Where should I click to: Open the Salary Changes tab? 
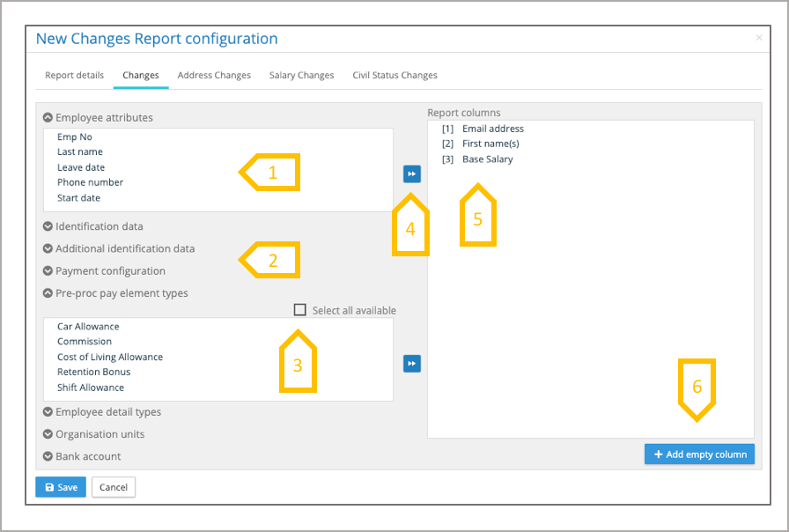pos(301,76)
